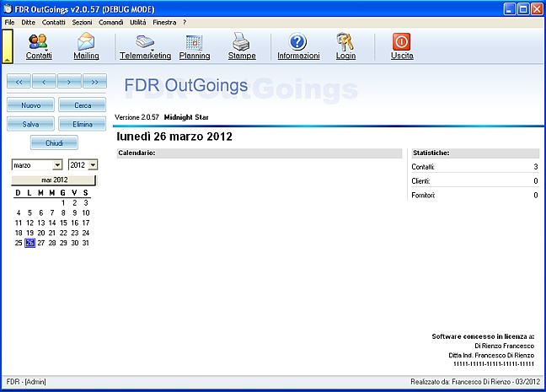Expand the 2012 year dropdown

click(x=93, y=165)
